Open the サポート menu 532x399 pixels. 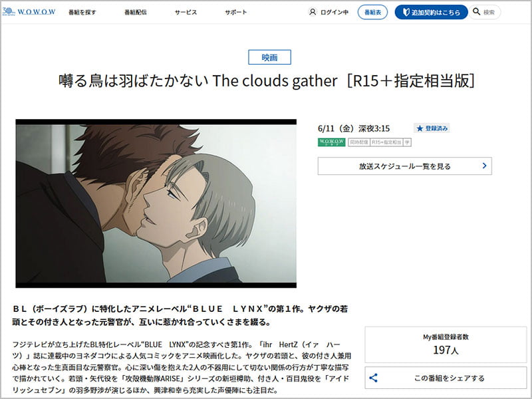pyautogui.click(x=236, y=12)
